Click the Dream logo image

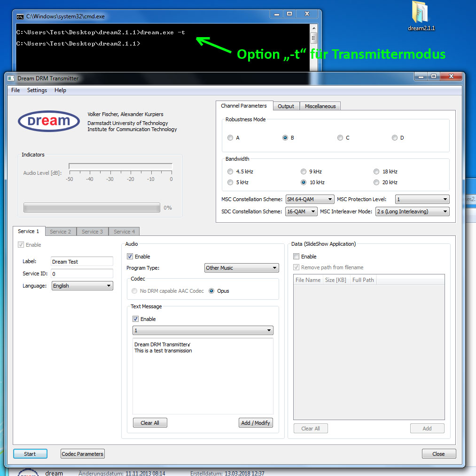(49, 121)
